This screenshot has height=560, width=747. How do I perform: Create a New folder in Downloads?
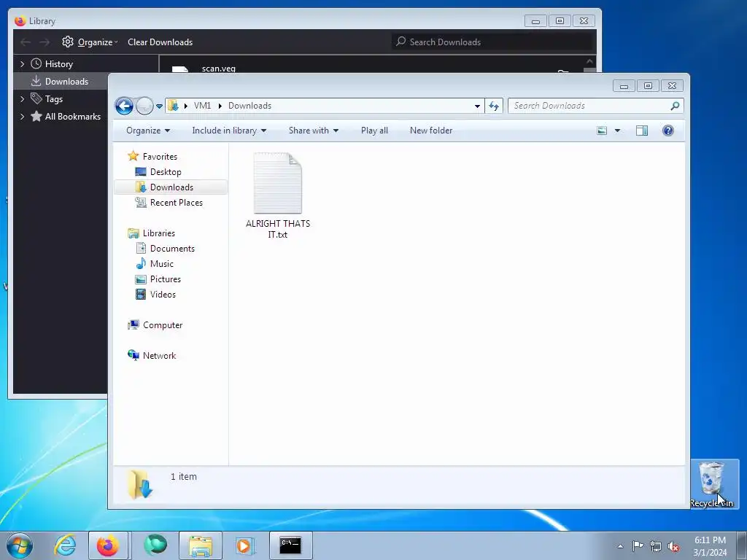click(x=431, y=131)
